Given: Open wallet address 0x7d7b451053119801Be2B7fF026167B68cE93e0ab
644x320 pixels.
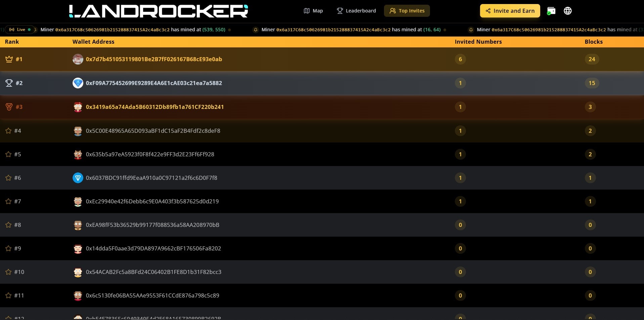Looking at the screenshot, I should pyautogui.click(x=155, y=59).
